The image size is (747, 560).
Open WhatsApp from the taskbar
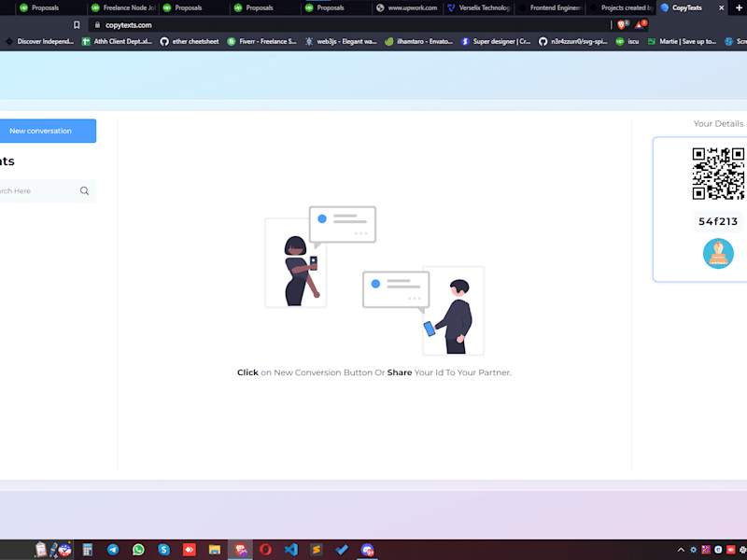138,550
